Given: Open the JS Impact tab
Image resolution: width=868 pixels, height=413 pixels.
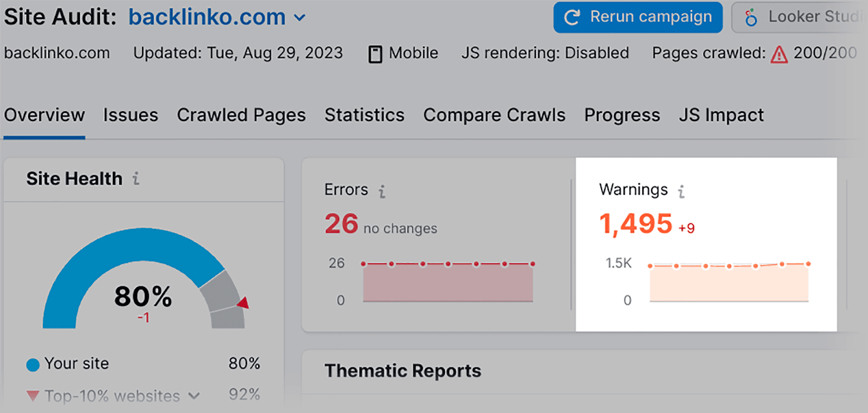Looking at the screenshot, I should point(721,115).
